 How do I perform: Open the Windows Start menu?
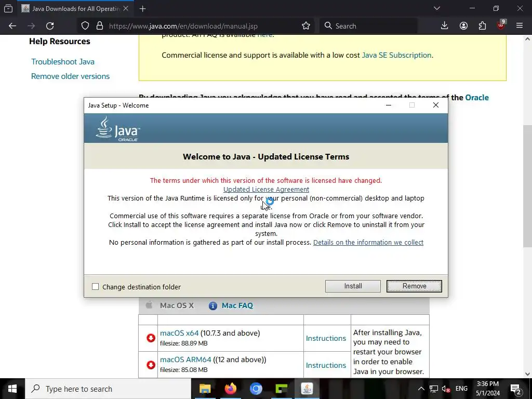click(12, 389)
